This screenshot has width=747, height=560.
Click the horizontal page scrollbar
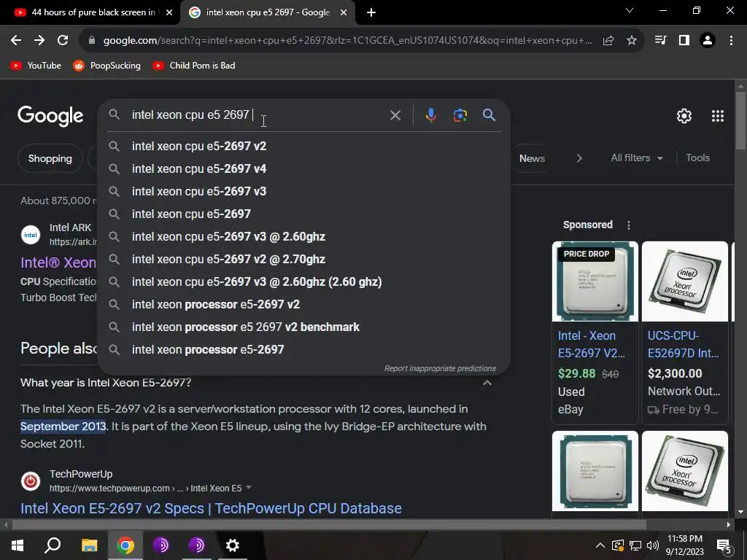[x=329, y=525]
